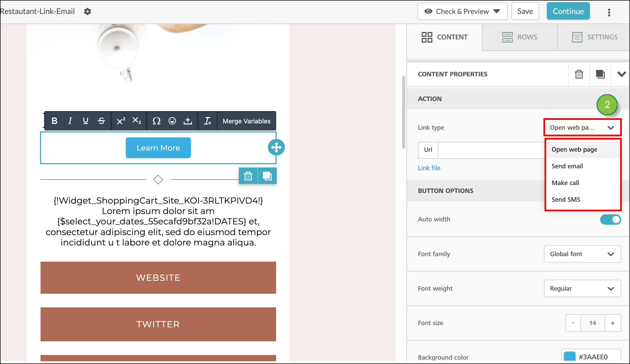Apply underline formatting

tap(86, 121)
